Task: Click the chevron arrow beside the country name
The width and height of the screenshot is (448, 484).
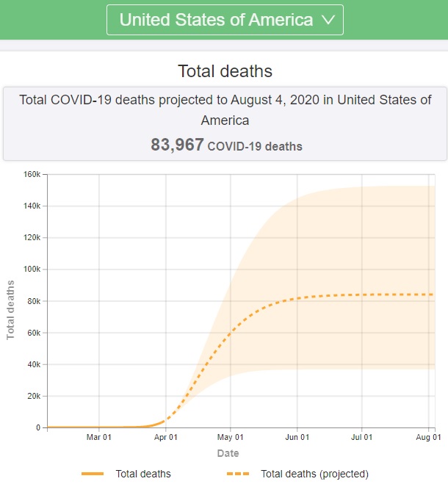Action: click(x=328, y=21)
